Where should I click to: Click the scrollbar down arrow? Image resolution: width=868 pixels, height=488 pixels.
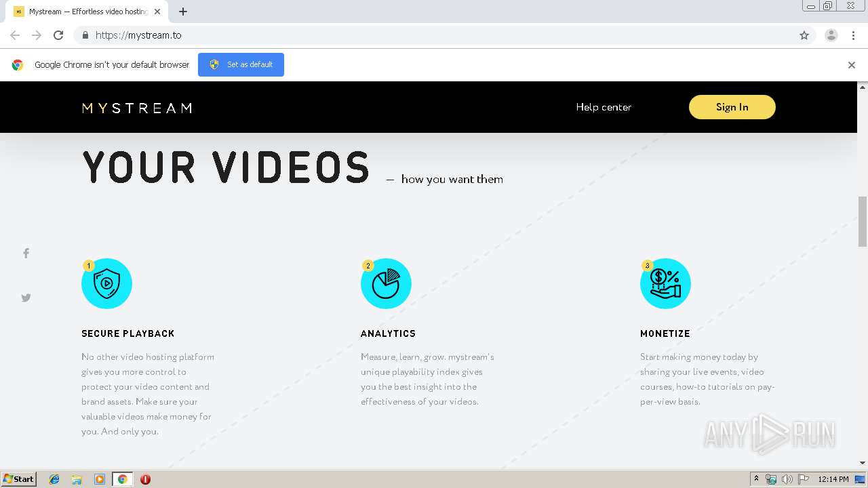[863, 463]
